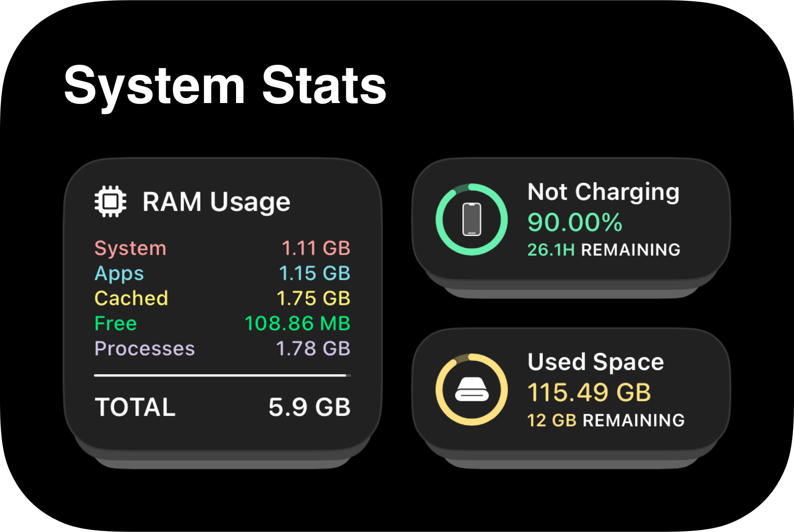Click the 90.00% battery percentage
The width and height of the screenshot is (794, 532).
pos(575,222)
